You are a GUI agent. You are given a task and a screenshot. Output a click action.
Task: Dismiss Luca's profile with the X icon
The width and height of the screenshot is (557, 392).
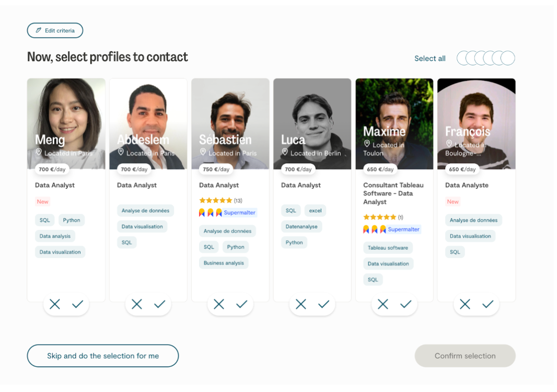tap(301, 304)
